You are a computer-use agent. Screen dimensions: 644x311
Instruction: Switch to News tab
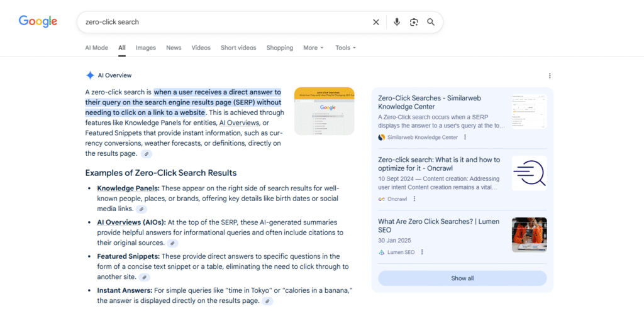174,48
